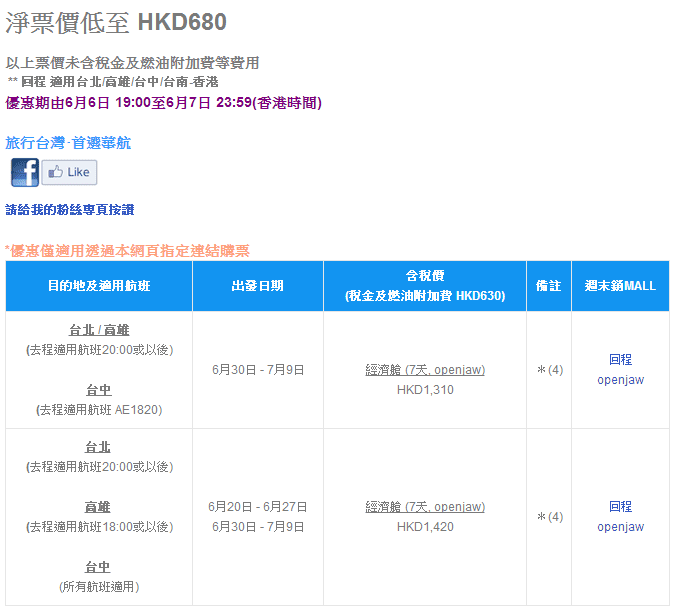676x608 pixels.
Task: Click the *(4) remark in the second fare row
Action: tap(549, 517)
